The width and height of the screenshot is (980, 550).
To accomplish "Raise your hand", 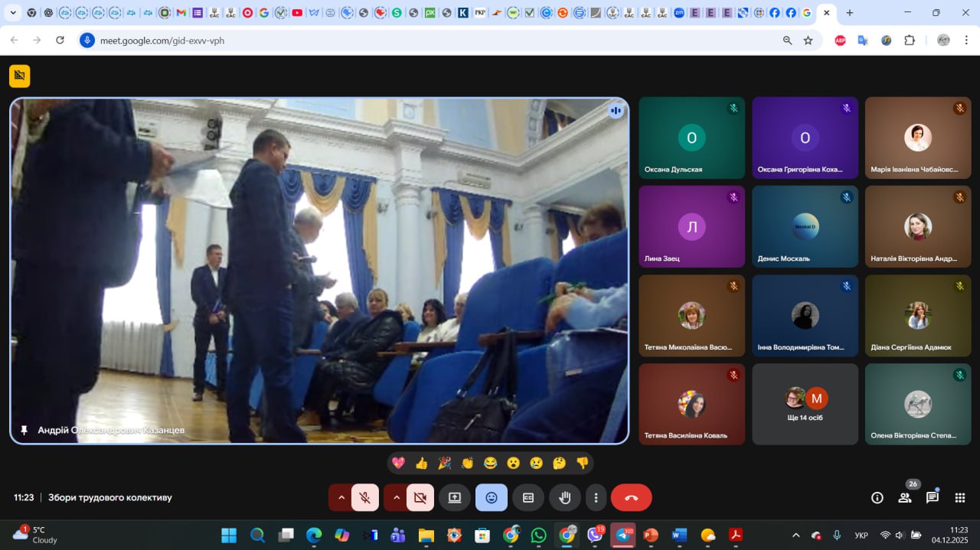I will pyautogui.click(x=565, y=497).
